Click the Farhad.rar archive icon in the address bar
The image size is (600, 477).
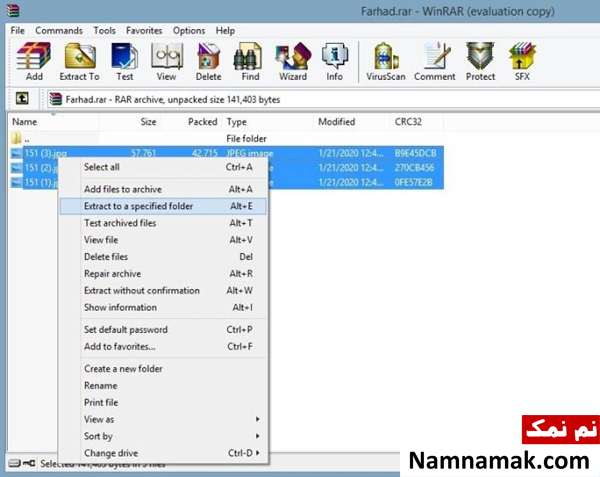(x=56, y=99)
